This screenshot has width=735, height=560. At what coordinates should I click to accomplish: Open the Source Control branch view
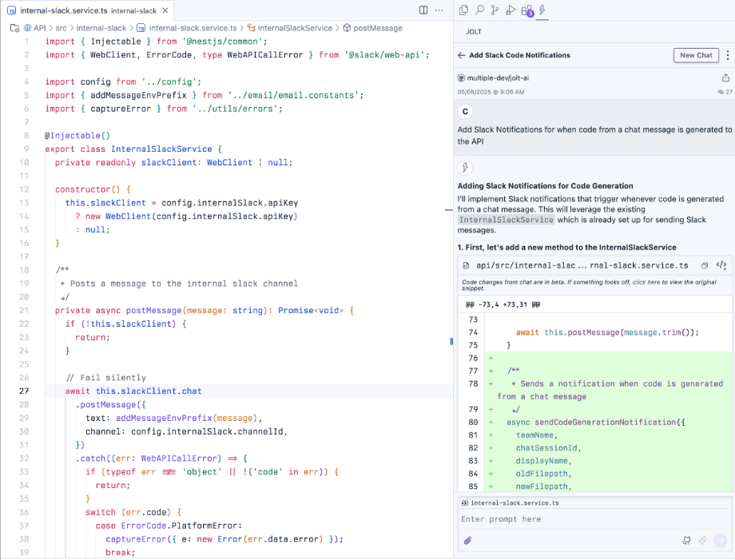pos(495,10)
